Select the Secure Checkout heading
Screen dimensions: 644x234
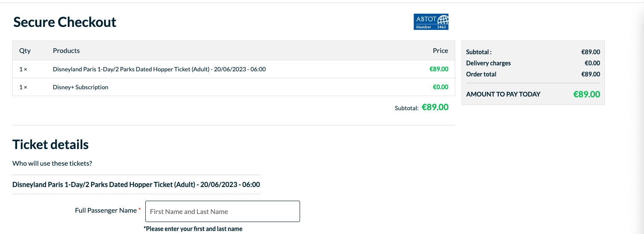(65, 22)
